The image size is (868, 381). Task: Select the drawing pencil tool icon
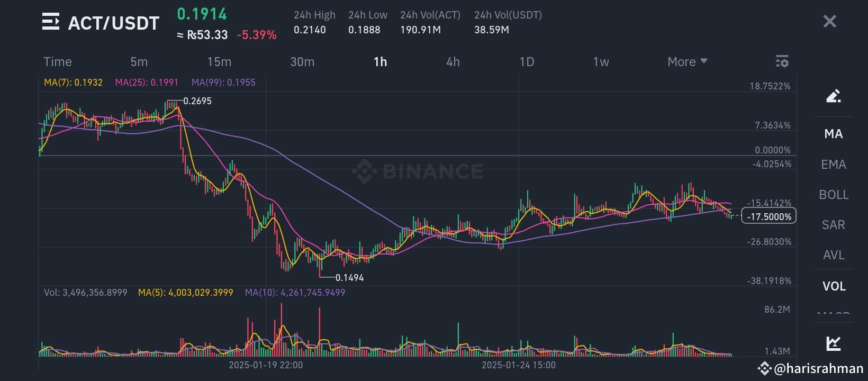[x=834, y=96]
